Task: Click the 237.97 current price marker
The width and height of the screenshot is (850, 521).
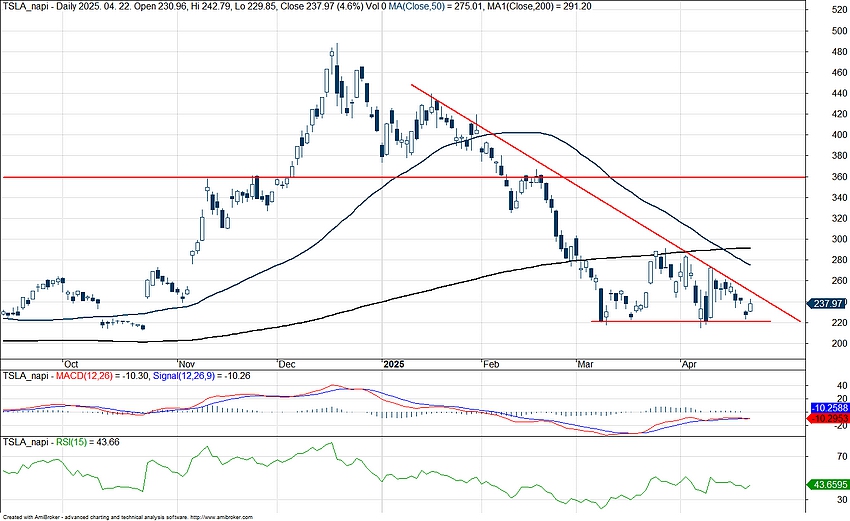Action: (828, 304)
